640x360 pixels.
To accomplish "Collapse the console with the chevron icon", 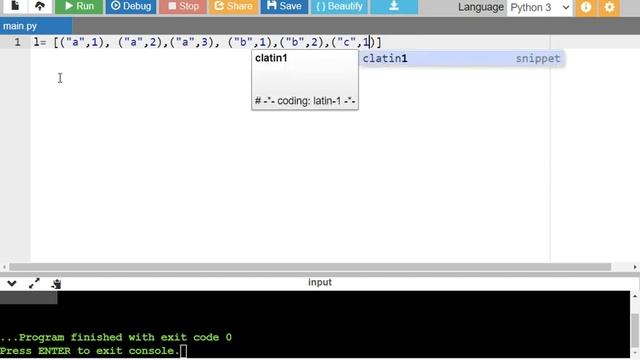I will [x=11, y=283].
